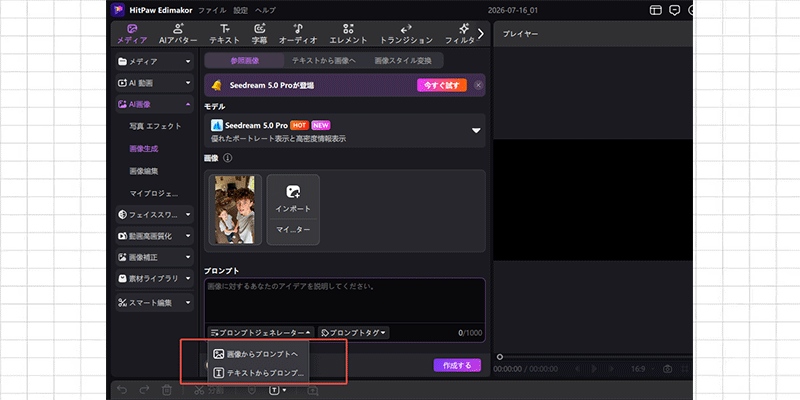The height and width of the screenshot is (400, 800).
Task: Click the マイ...ター button
Action: [x=293, y=230]
